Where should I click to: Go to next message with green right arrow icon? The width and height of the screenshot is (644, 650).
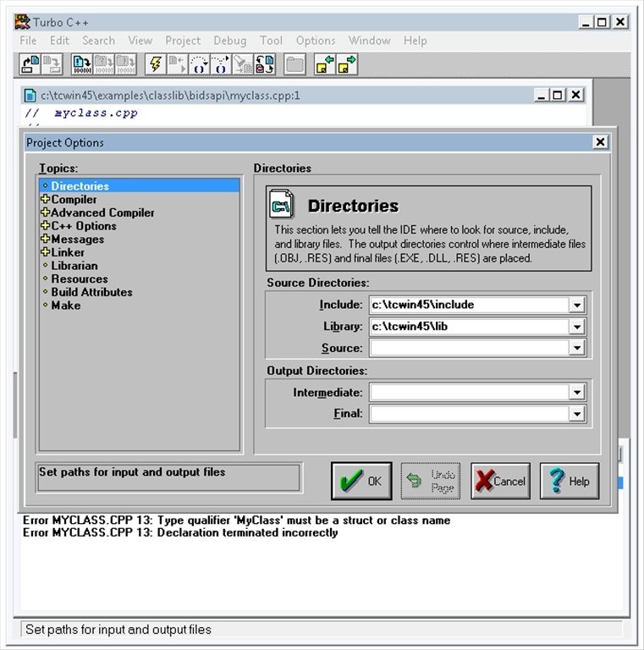347,64
